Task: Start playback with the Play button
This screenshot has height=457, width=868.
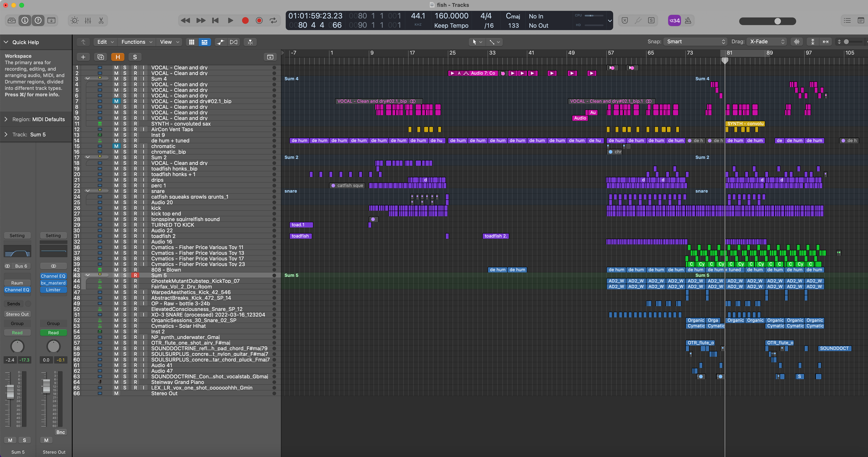Action: (231, 21)
